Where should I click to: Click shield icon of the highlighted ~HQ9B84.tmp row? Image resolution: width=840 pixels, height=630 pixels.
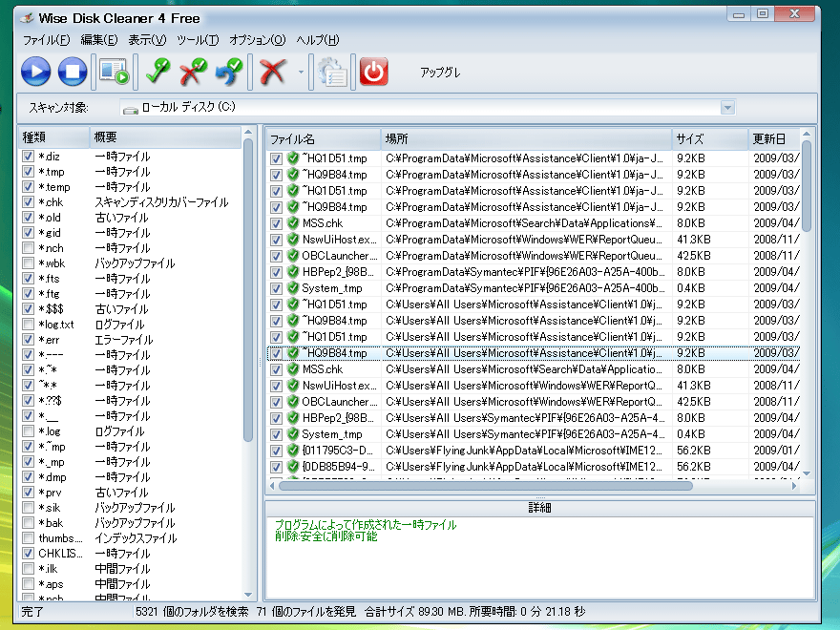click(292, 353)
